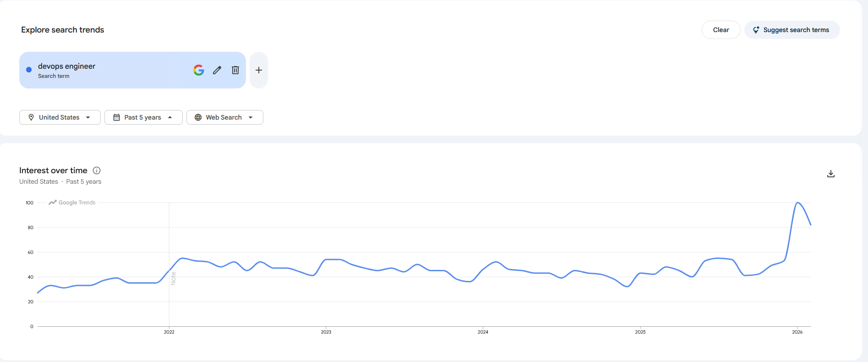Click the 2022 label on the time axis
Image resolution: width=868 pixels, height=362 pixels.
click(x=169, y=332)
